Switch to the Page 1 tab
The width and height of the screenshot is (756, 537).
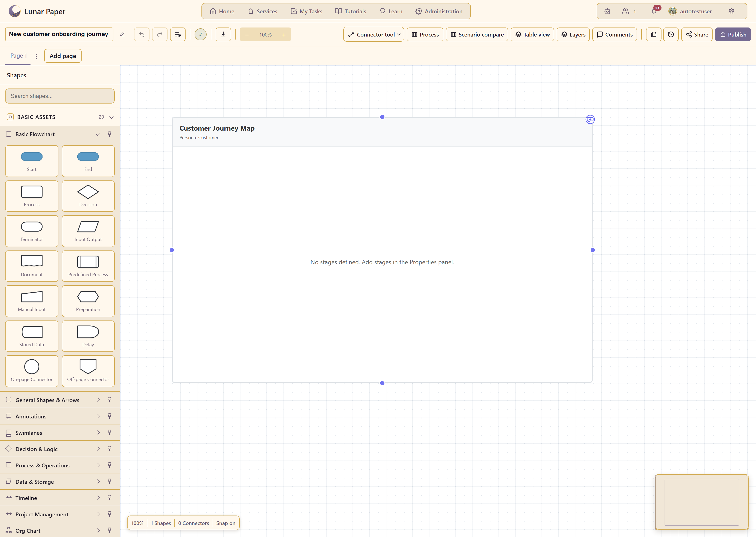[18, 56]
